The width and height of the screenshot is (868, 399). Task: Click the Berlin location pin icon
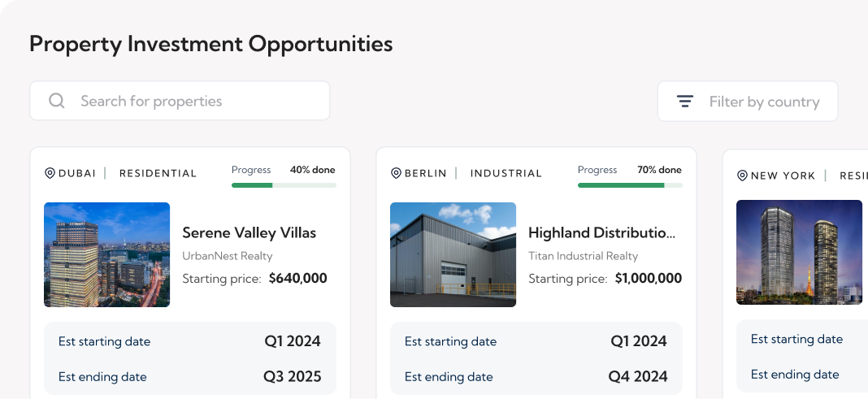397,173
